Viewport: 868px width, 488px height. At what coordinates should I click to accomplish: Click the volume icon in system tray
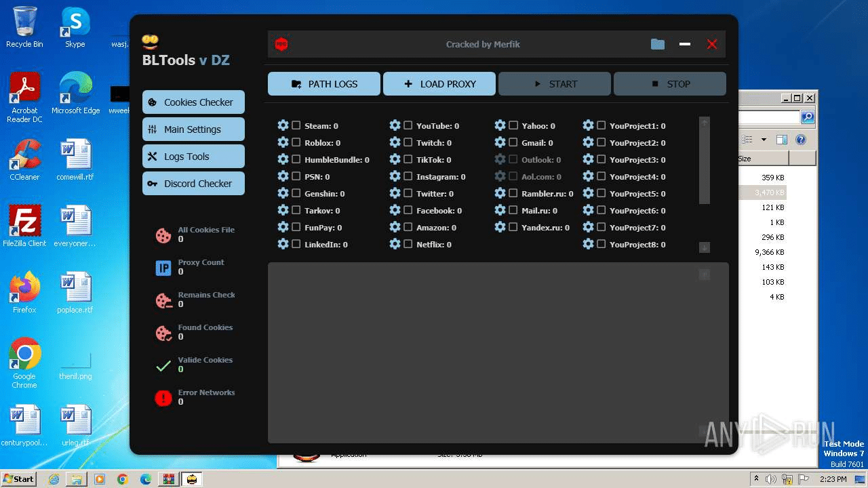click(771, 479)
